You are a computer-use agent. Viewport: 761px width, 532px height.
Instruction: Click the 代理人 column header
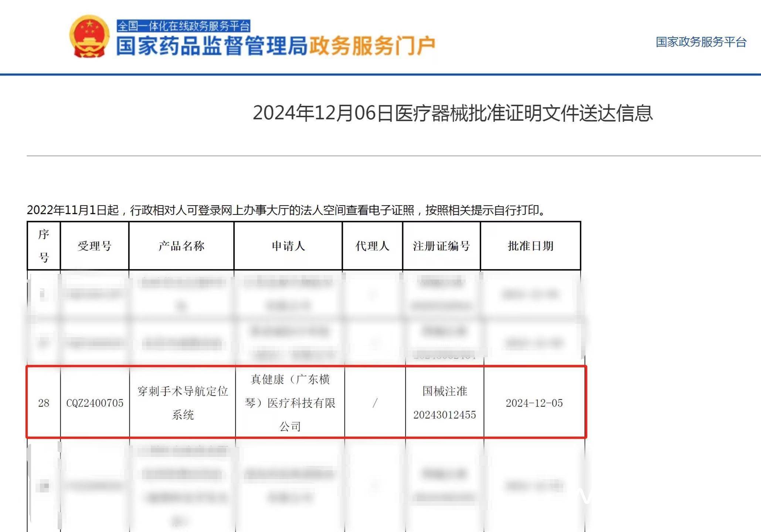[x=372, y=246]
